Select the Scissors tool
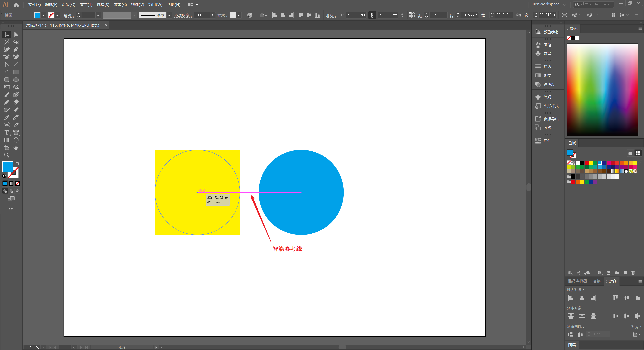The image size is (644, 350). [7, 125]
